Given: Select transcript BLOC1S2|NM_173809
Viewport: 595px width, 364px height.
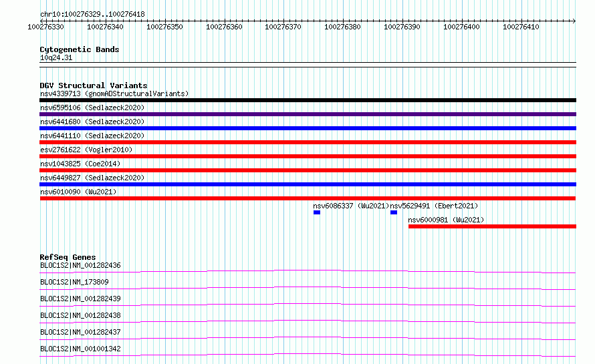Looking at the screenshot, I should click(74, 282).
